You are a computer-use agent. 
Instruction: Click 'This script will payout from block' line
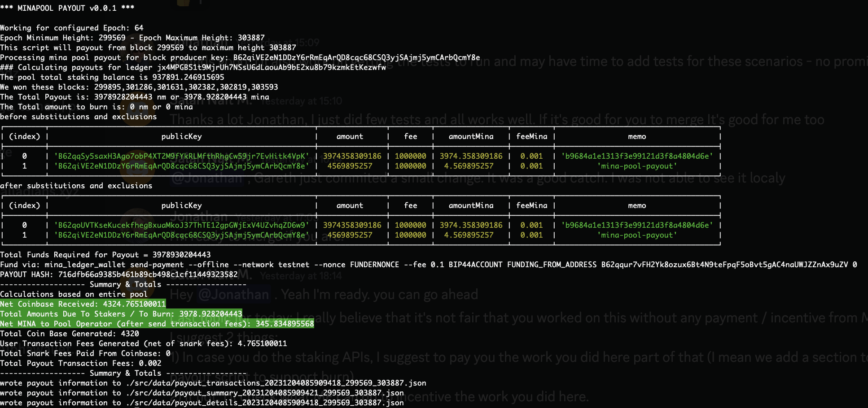(x=148, y=48)
